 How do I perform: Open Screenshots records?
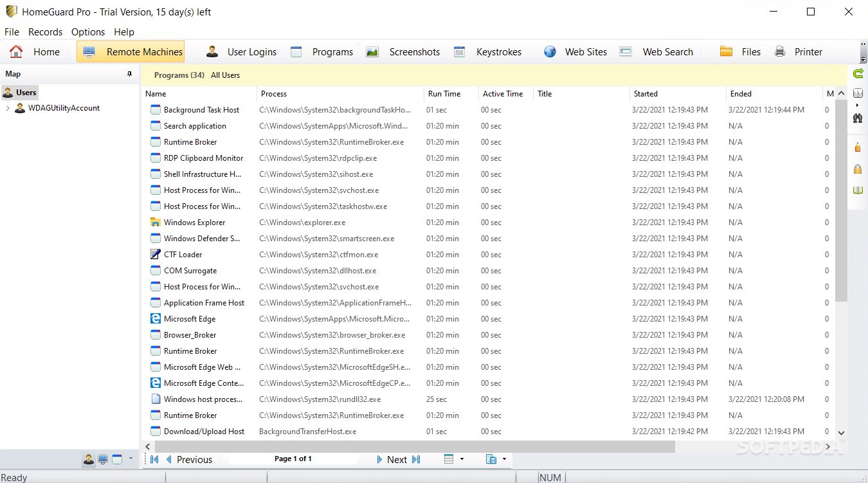pos(403,52)
